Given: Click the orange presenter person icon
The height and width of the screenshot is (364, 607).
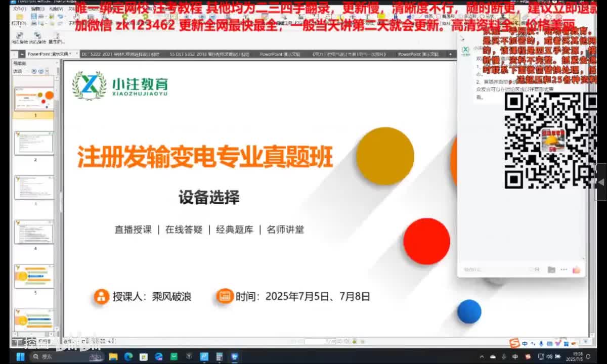Looking at the screenshot, I should pyautogui.click(x=101, y=296).
